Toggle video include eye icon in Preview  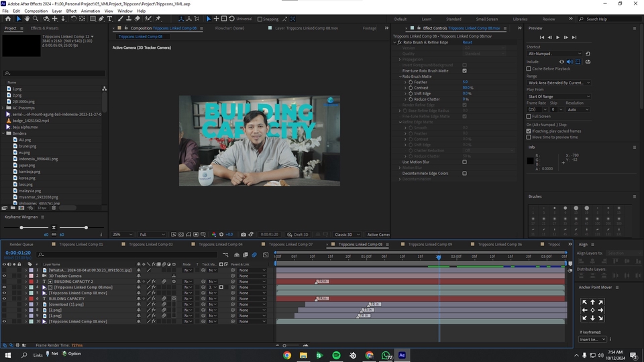561,62
